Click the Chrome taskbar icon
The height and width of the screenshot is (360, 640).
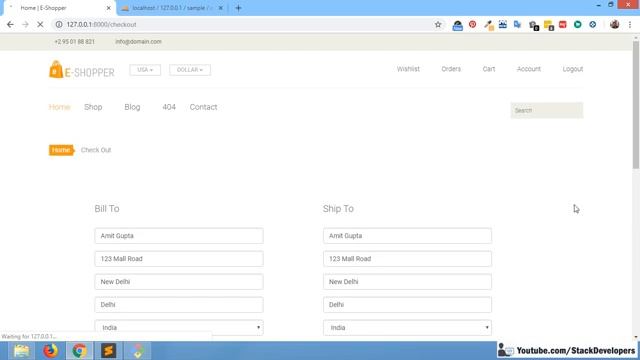click(x=80, y=351)
